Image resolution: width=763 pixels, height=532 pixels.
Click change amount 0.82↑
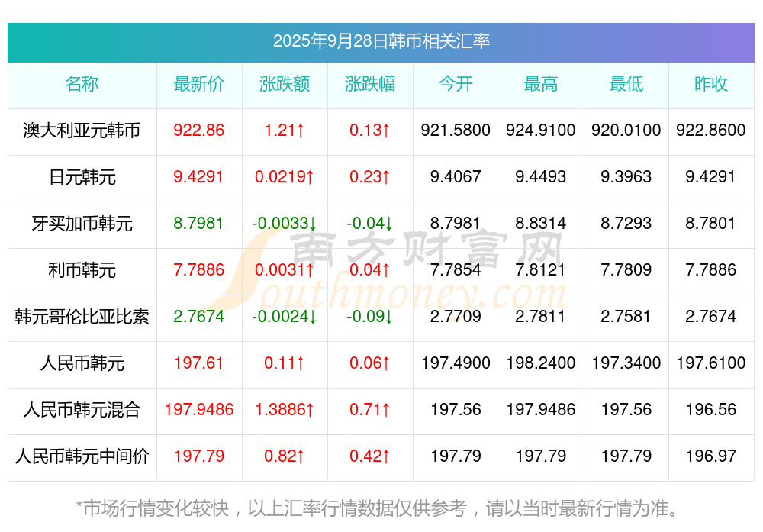click(284, 456)
